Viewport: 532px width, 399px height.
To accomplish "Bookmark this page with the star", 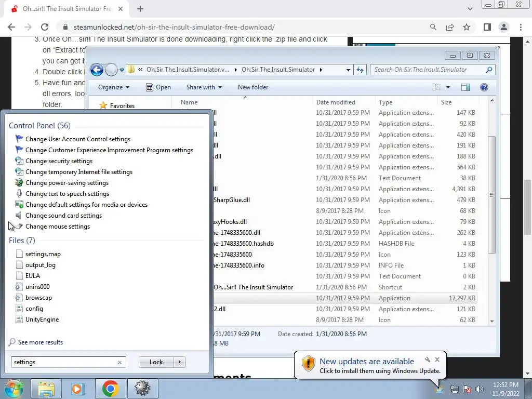I will click(467, 27).
